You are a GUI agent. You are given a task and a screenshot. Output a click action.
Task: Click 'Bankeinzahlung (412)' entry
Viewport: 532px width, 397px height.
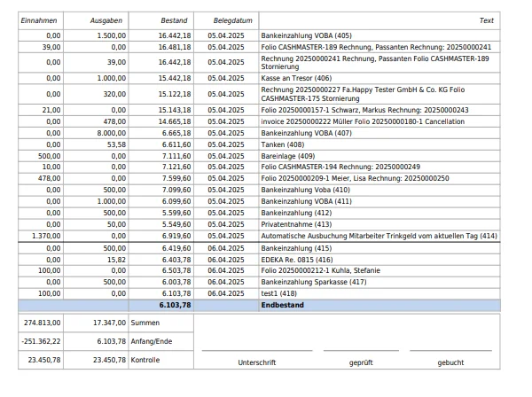click(296, 214)
